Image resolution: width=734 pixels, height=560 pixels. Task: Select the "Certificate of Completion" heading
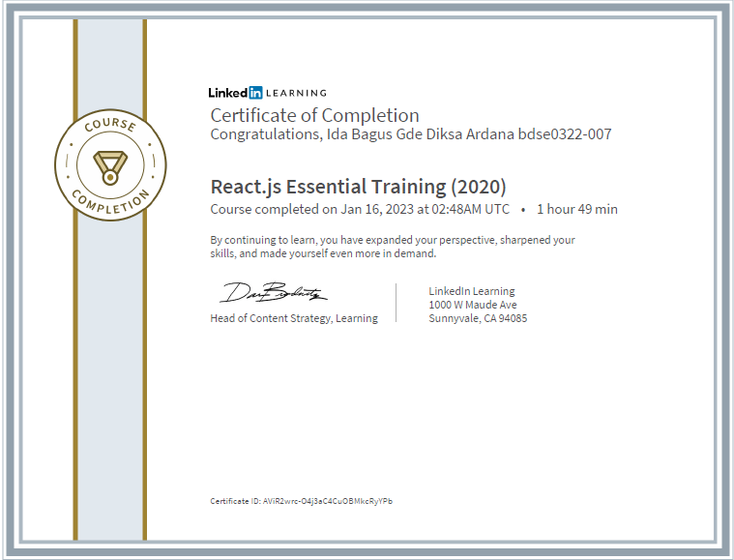tap(314, 115)
